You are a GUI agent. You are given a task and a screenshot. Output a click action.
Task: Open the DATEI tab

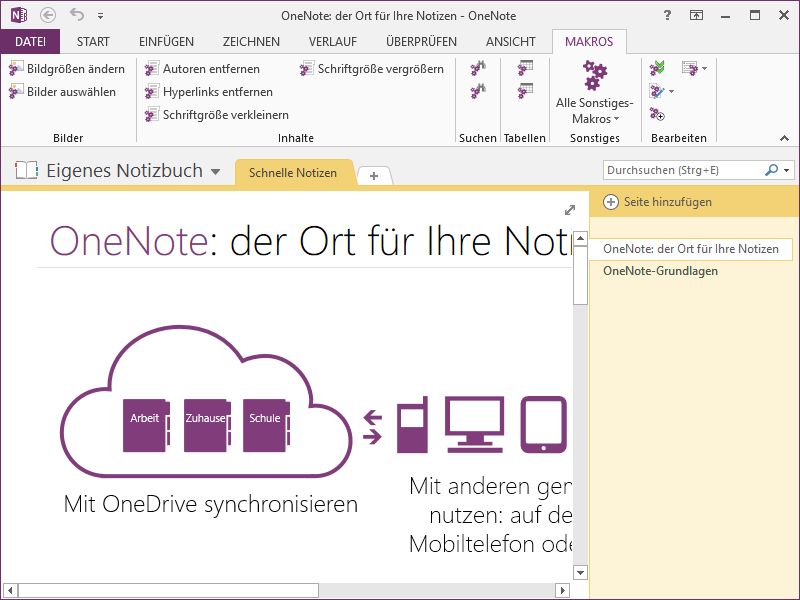tap(30, 42)
